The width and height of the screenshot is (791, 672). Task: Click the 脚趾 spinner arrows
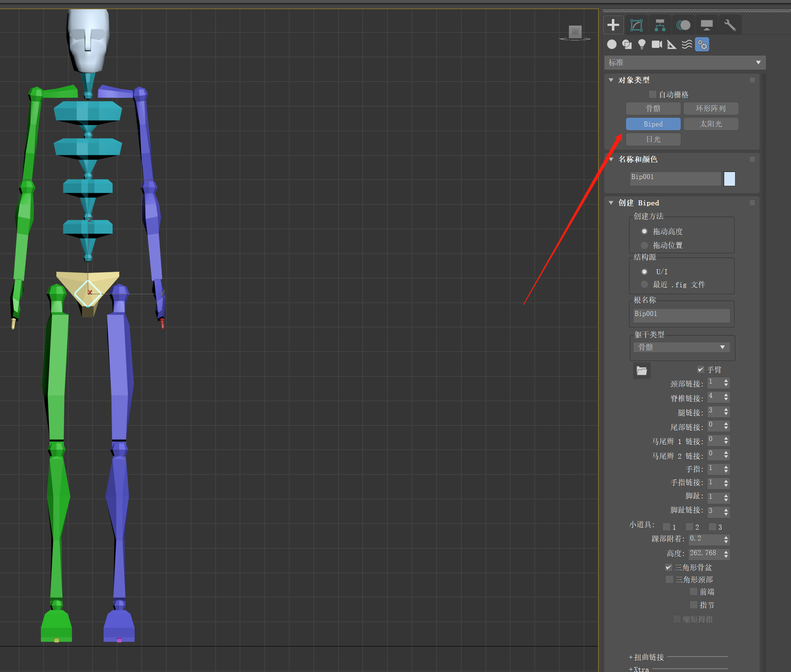pos(726,498)
